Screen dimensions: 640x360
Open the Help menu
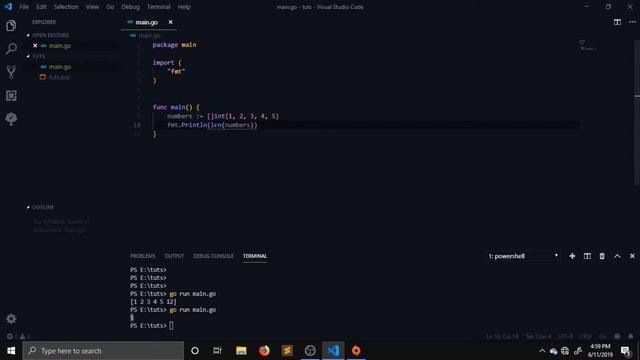click(184, 7)
